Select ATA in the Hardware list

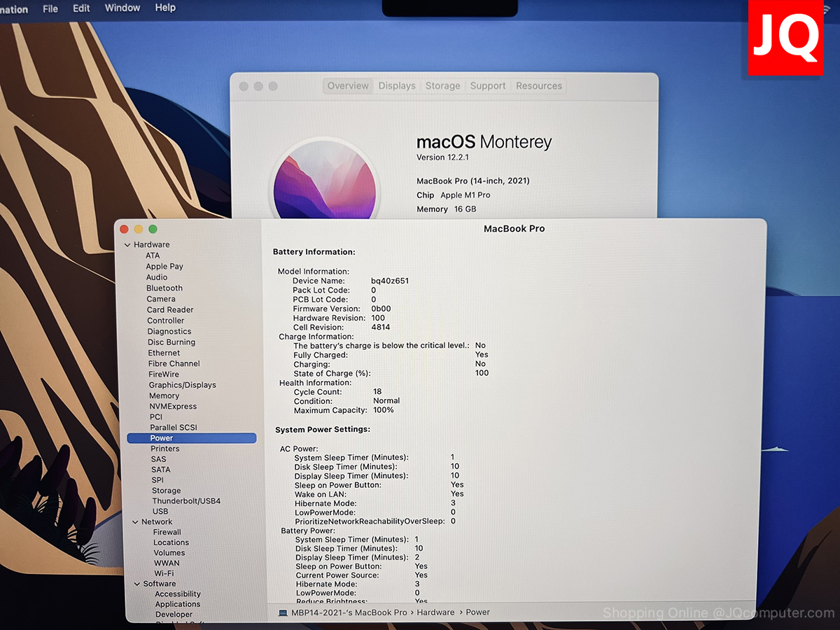tap(153, 255)
